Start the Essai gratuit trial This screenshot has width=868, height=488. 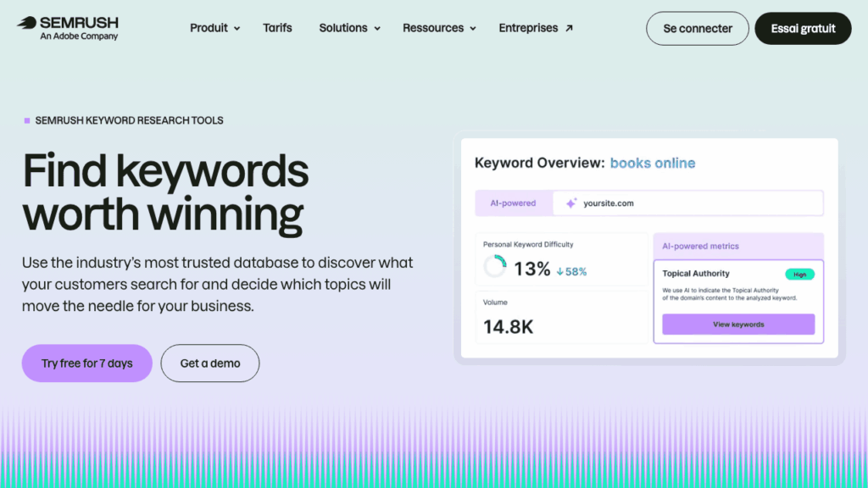point(803,28)
